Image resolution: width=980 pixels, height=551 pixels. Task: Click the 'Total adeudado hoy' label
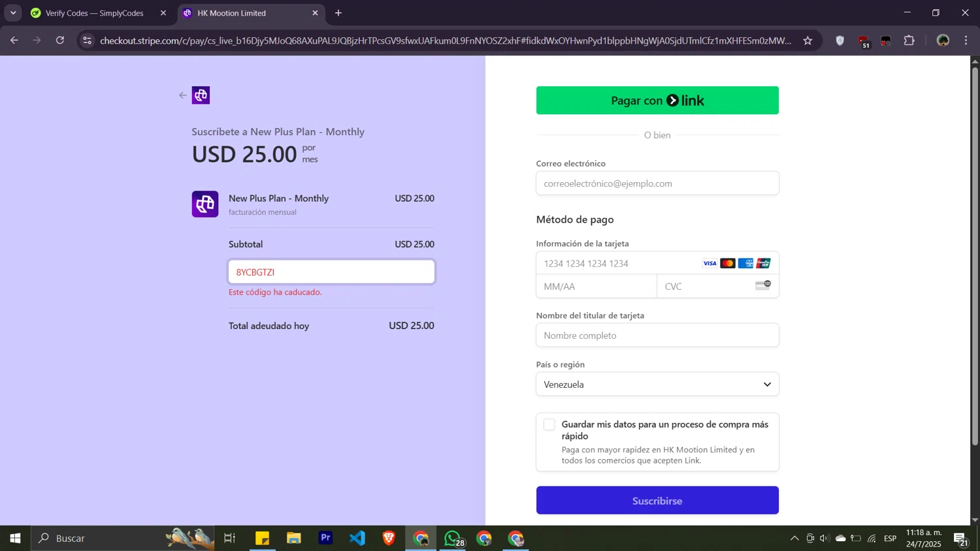click(x=269, y=326)
